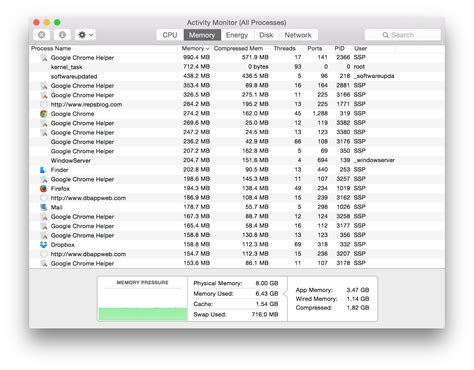
Task: Select Google Chrome Helper using 236.2 MB
Action: pyautogui.click(x=237, y=142)
